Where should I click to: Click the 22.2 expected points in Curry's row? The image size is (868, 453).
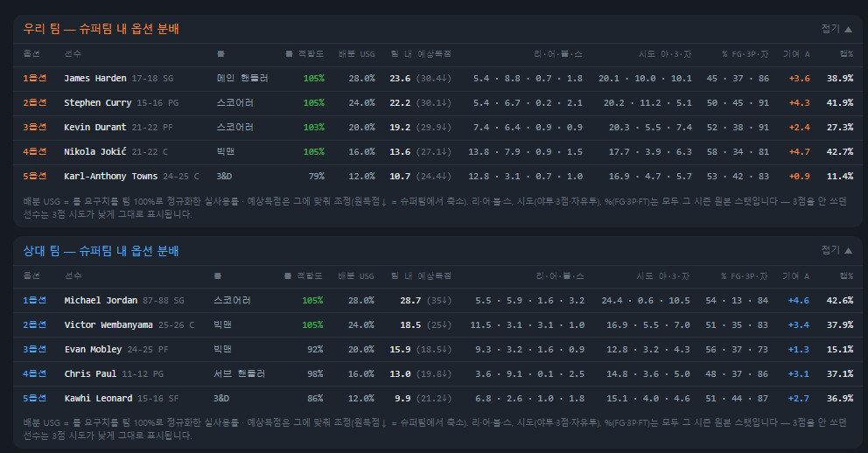[x=400, y=103]
